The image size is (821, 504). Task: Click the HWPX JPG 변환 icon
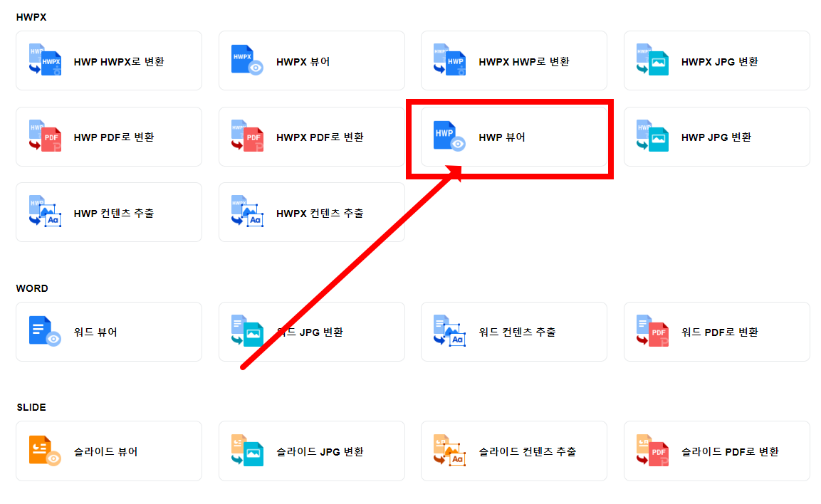(x=652, y=60)
